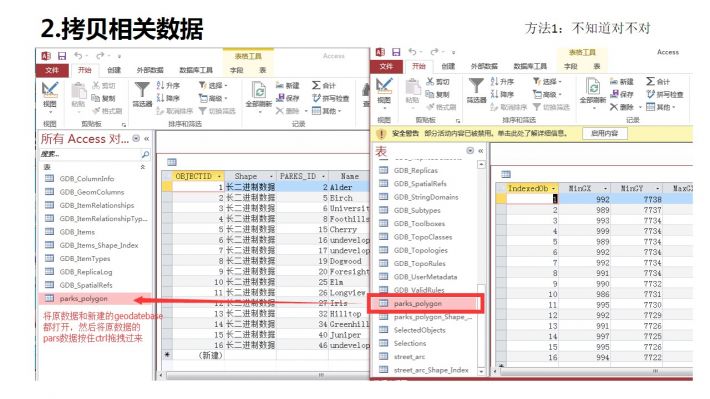Viewport: 710px width, 399px height.
Task: Switch to 数据库工具 tab in right window
Action: 530,67
